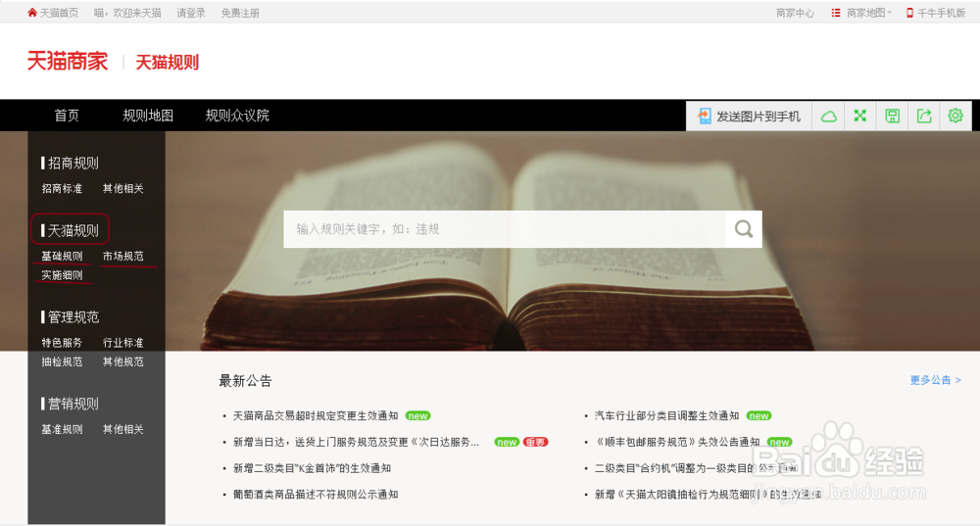Screen dimensions: 980x526
Task: Open the 行业标准 link
Action: [123, 343]
